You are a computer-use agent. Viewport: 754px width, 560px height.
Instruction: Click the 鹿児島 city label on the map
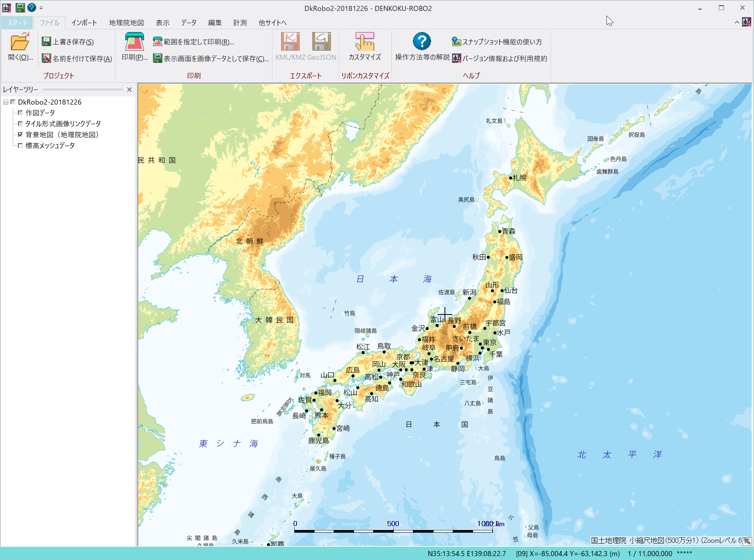click(318, 441)
